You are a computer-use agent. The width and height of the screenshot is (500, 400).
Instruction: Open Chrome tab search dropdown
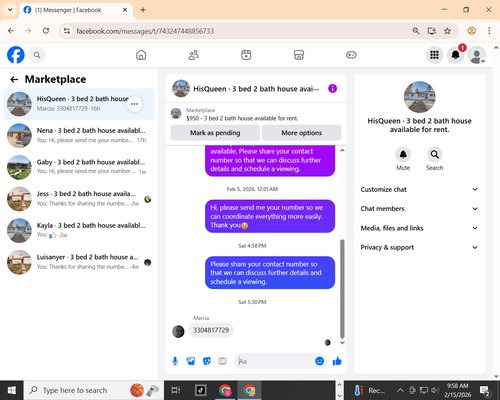click(x=10, y=10)
